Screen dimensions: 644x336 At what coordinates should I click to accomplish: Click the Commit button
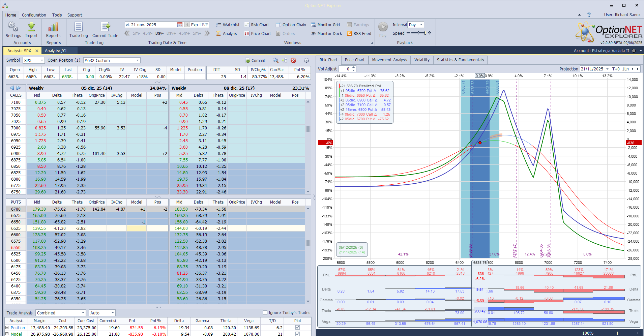tap(255, 61)
